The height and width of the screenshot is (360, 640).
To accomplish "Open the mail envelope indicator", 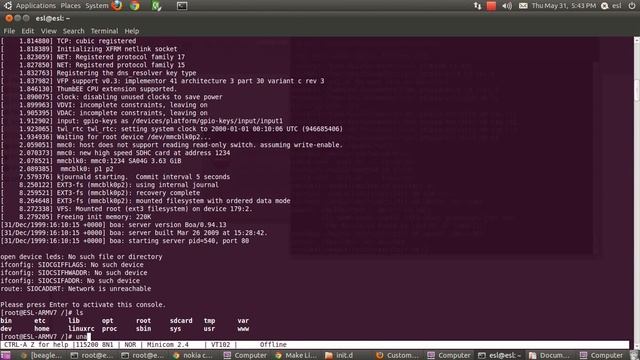I will click(x=523, y=6).
